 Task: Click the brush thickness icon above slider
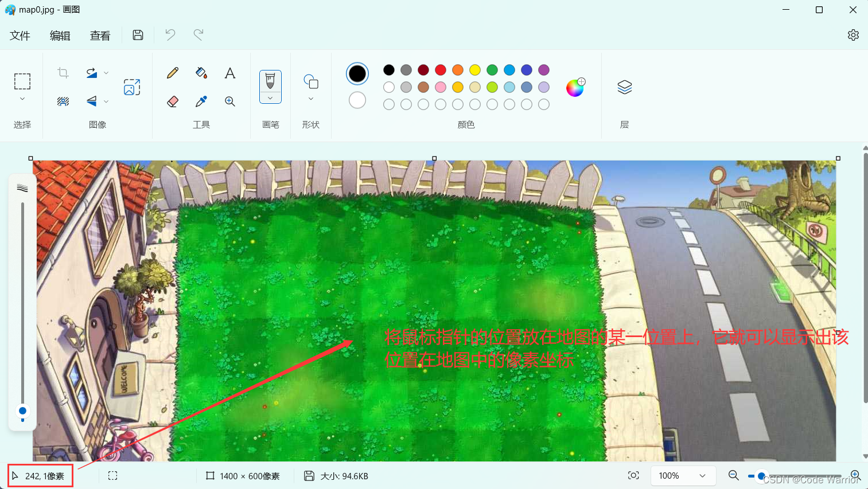click(22, 188)
